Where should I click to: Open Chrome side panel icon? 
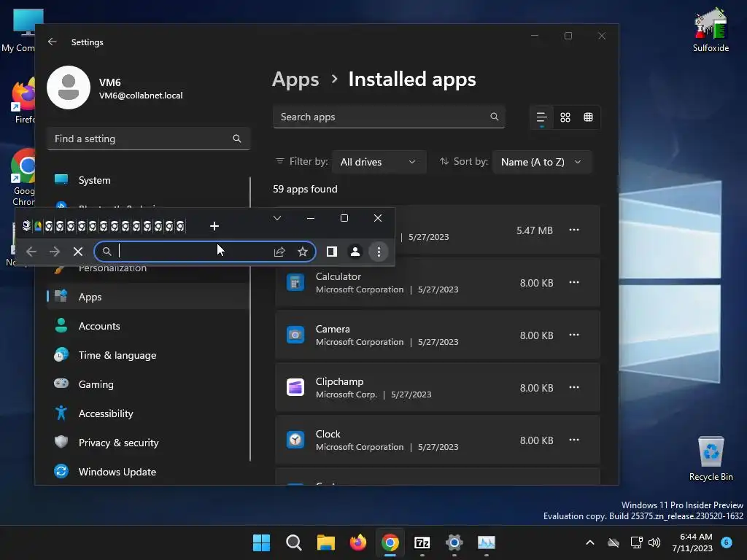pos(332,252)
